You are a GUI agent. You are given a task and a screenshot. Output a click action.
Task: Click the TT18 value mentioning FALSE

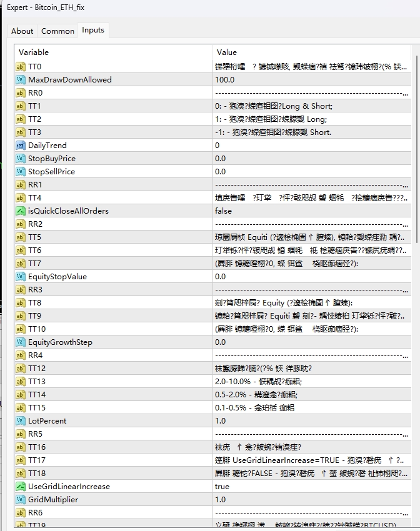coord(312,474)
